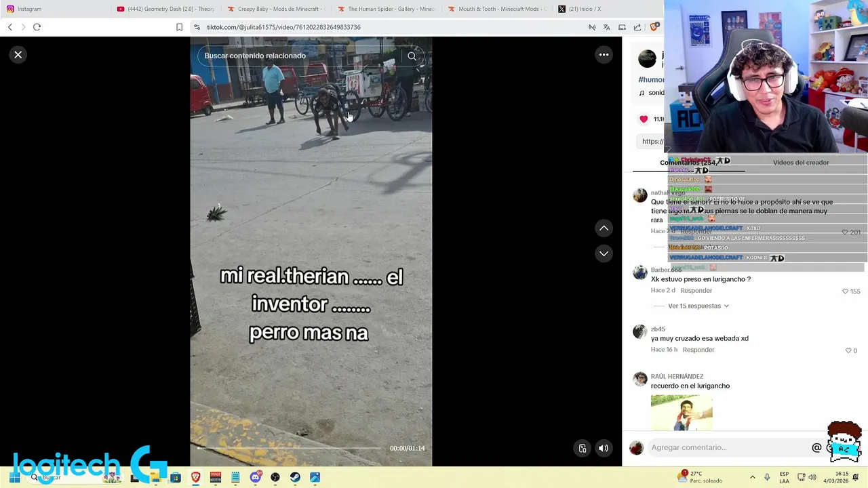The width and height of the screenshot is (868, 488).
Task: Open weather widget showing 27°C
Action: [701, 477]
